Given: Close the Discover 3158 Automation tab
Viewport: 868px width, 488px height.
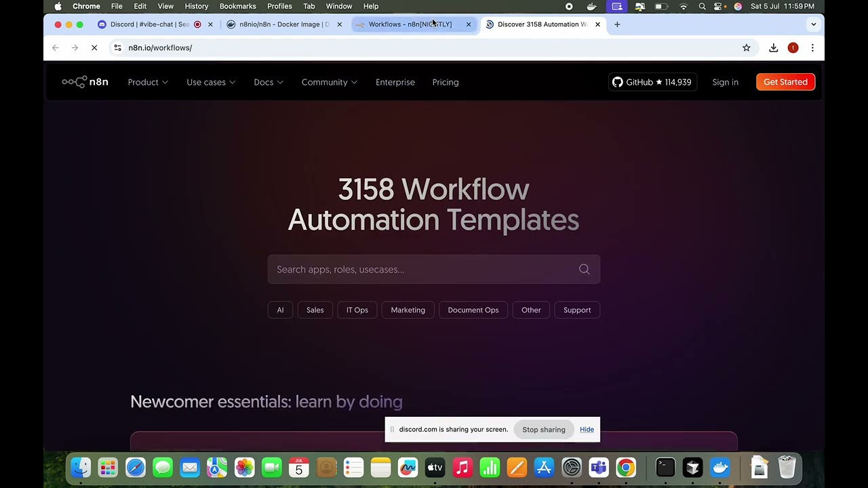Looking at the screenshot, I should point(597,24).
